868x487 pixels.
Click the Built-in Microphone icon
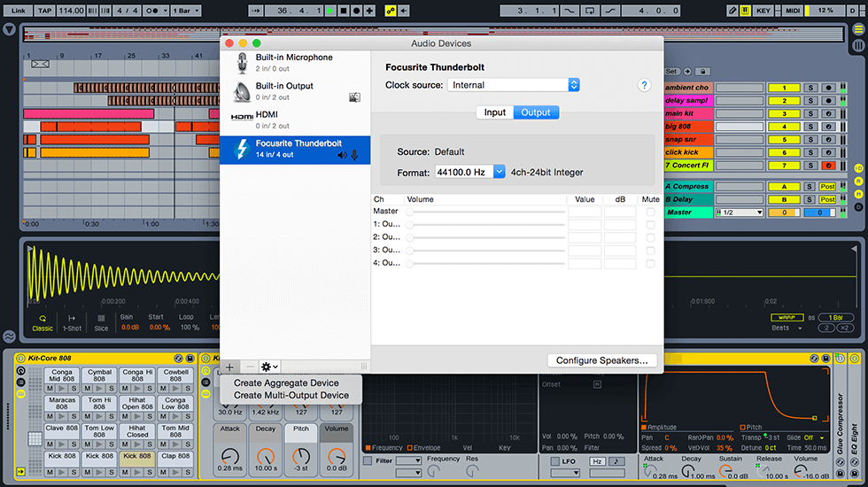pyautogui.click(x=242, y=63)
